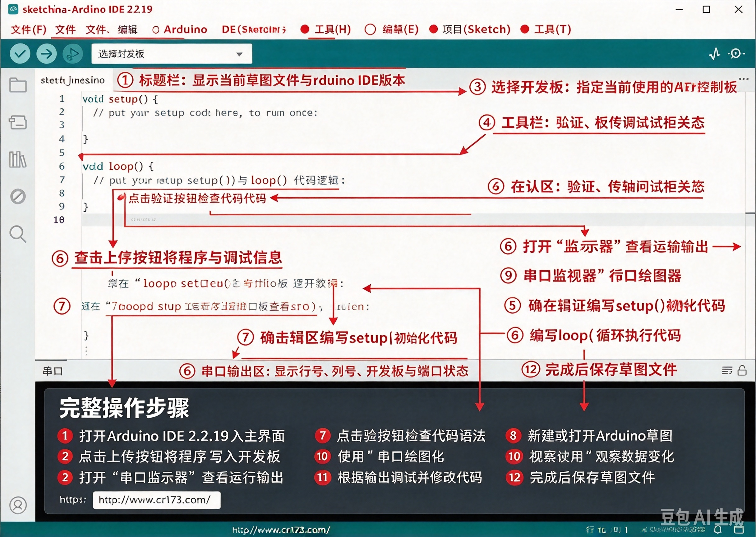Open the Search magnifier sidebar icon
The width and height of the screenshot is (756, 537).
click(18, 234)
